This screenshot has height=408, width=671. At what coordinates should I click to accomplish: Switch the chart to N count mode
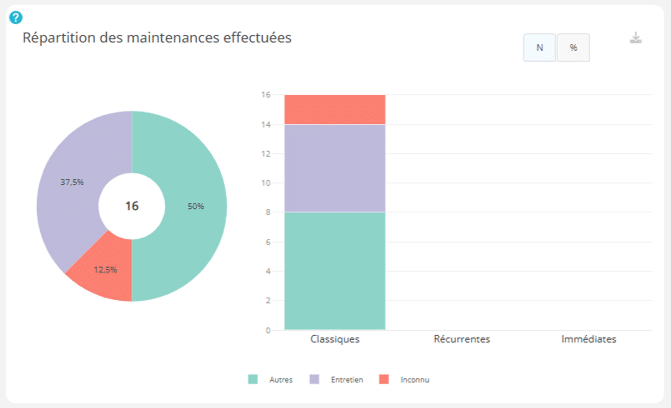click(540, 48)
